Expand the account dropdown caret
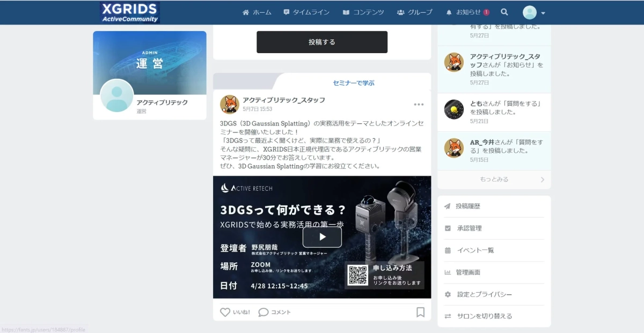This screenshot has width=644, height=333. (x=543, y=13)
